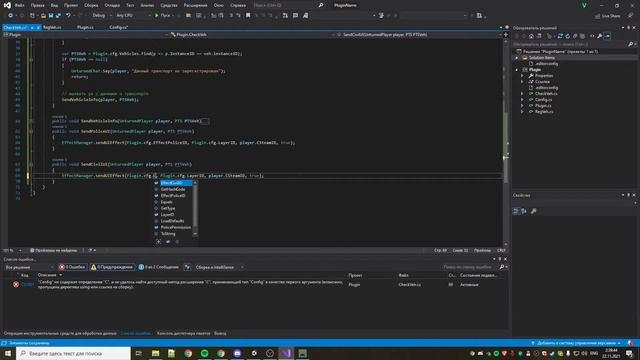Toggle auto-hide pin on Solution Explorer panel
This screenshot has height=360, width=640.
click(629, 28)
